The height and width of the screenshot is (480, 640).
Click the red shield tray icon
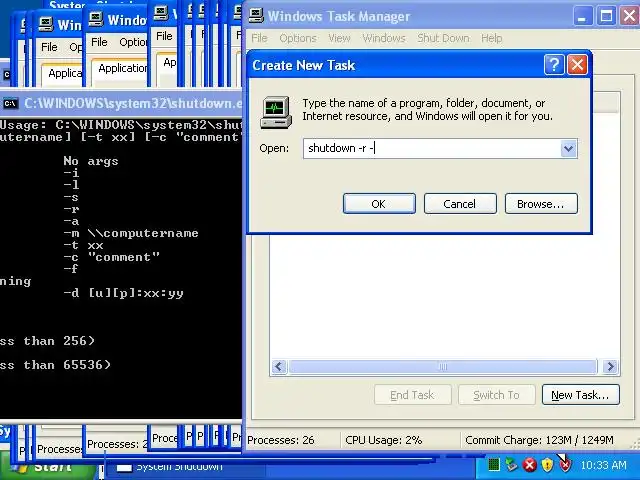565,465
